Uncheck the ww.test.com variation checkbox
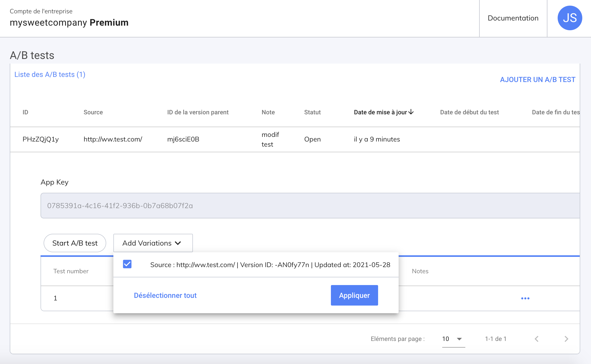This screenshot has height=364, width=591. (127, 264)
